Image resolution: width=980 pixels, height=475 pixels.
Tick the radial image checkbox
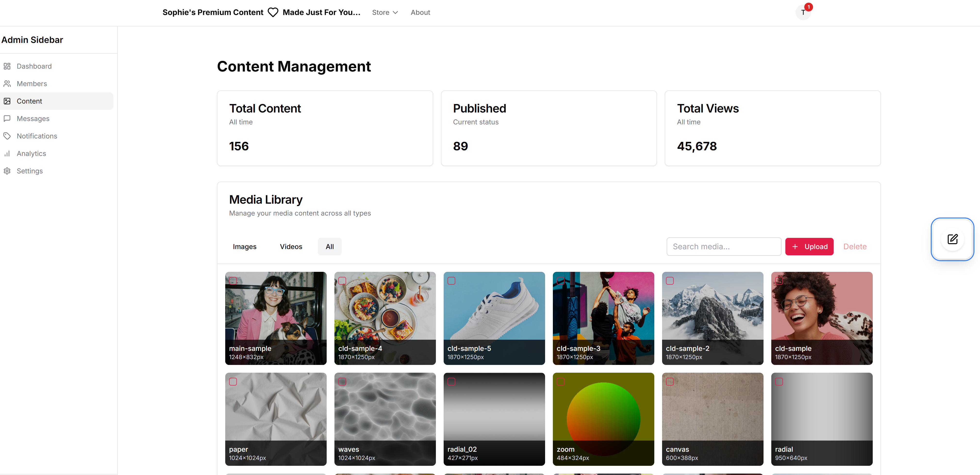(779, 381)
